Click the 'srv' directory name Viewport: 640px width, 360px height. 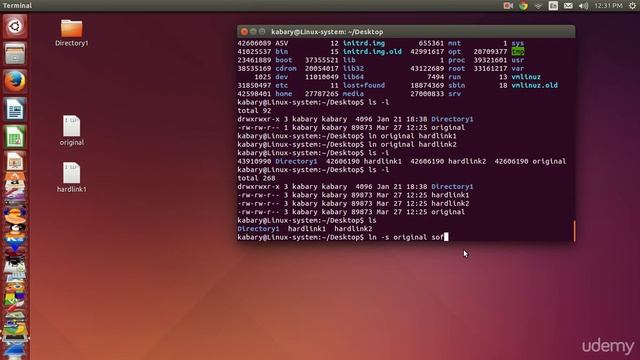tap(454, 94)
